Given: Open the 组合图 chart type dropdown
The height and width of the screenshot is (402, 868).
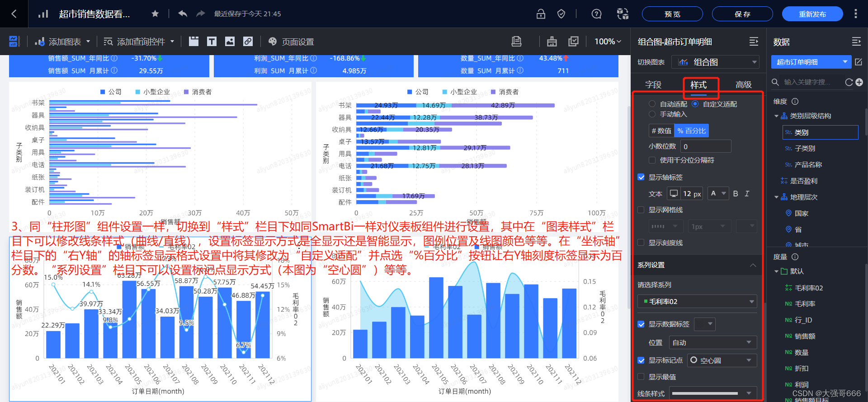Looking at the screenshot, I should click(715, 62).
